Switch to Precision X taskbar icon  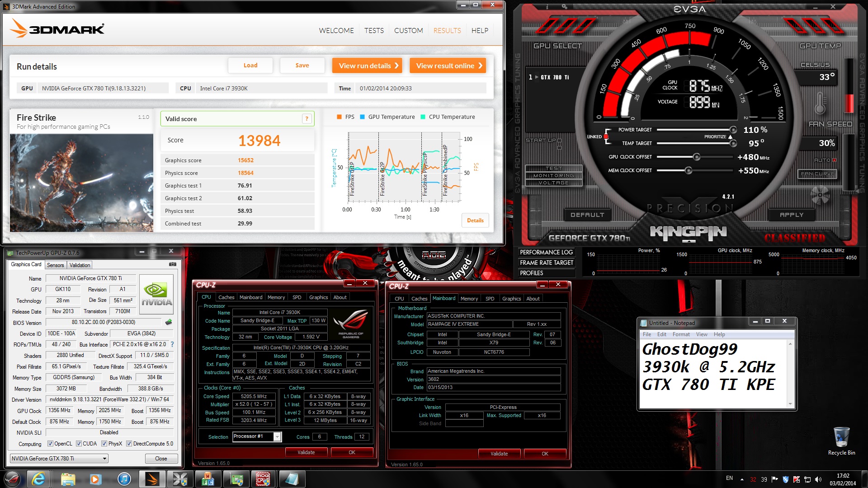(180, 479)
